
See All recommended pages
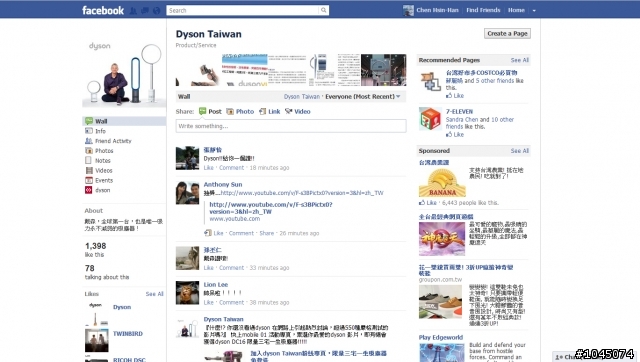tap(520, 60)
